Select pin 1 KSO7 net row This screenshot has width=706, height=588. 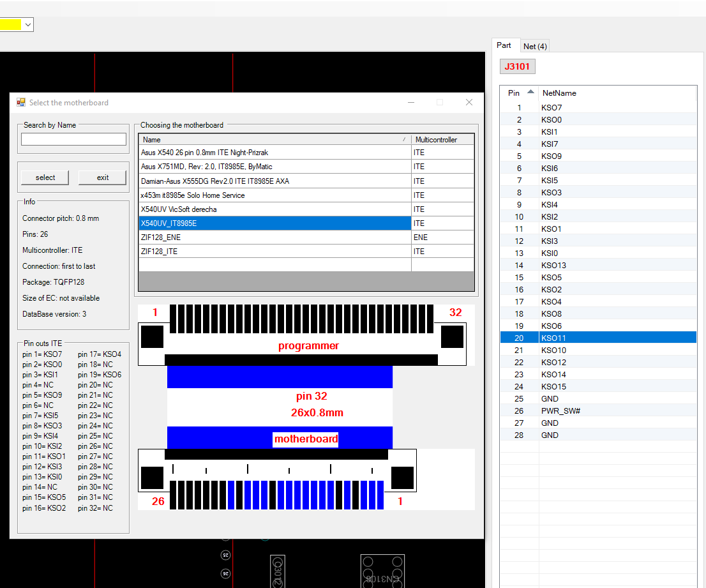[598, 108]
